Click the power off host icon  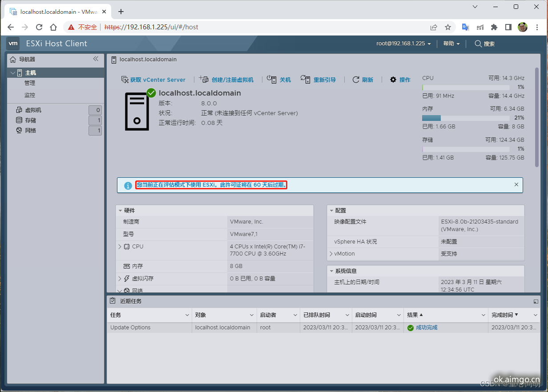coord(272,79)
